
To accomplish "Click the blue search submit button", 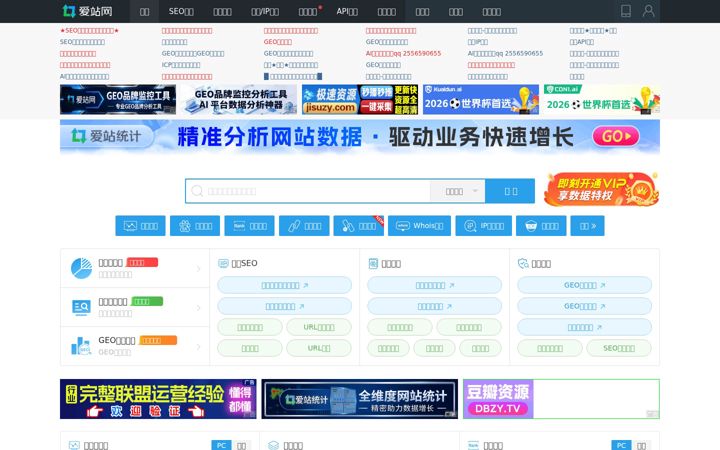I will [510, 191].
